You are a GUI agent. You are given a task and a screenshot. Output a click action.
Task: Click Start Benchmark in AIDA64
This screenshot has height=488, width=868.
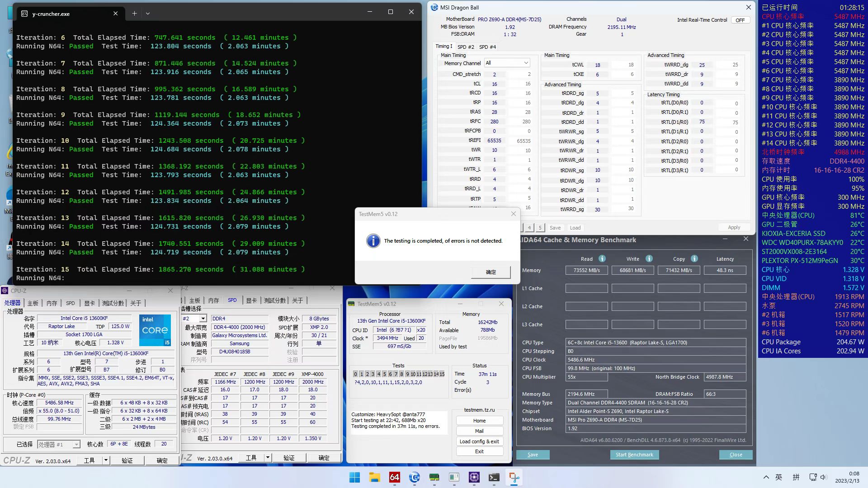(634, 455)
